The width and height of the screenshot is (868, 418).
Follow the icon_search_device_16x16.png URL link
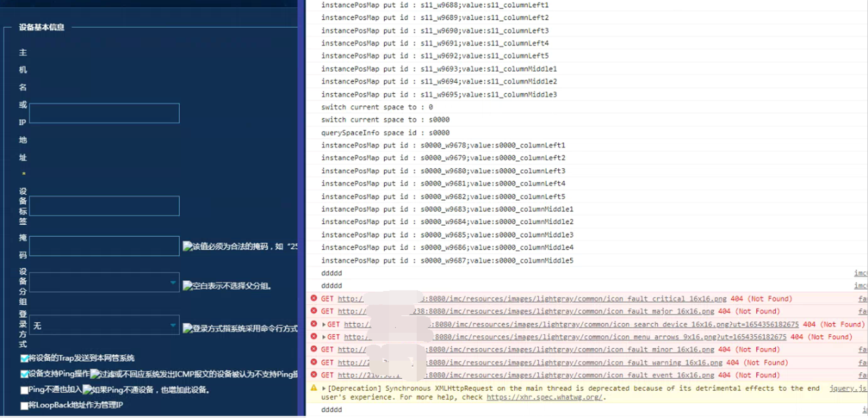click(x=571, y=324)
